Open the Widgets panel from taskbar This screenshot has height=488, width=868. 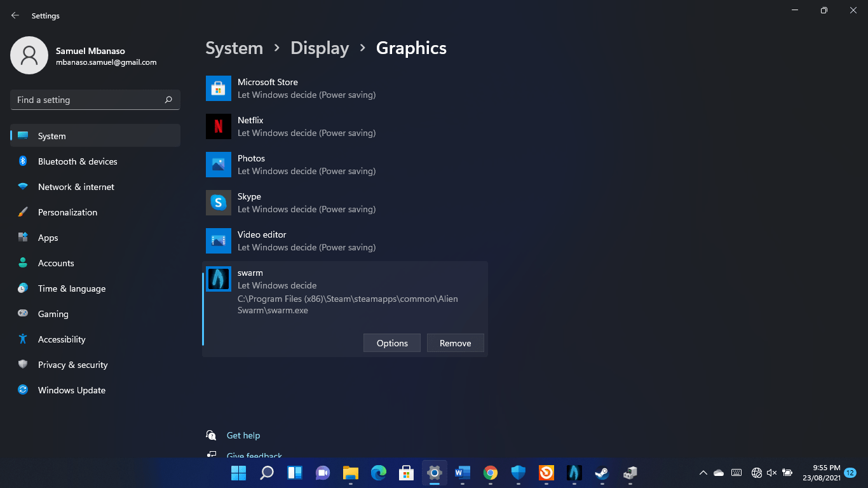295,473
